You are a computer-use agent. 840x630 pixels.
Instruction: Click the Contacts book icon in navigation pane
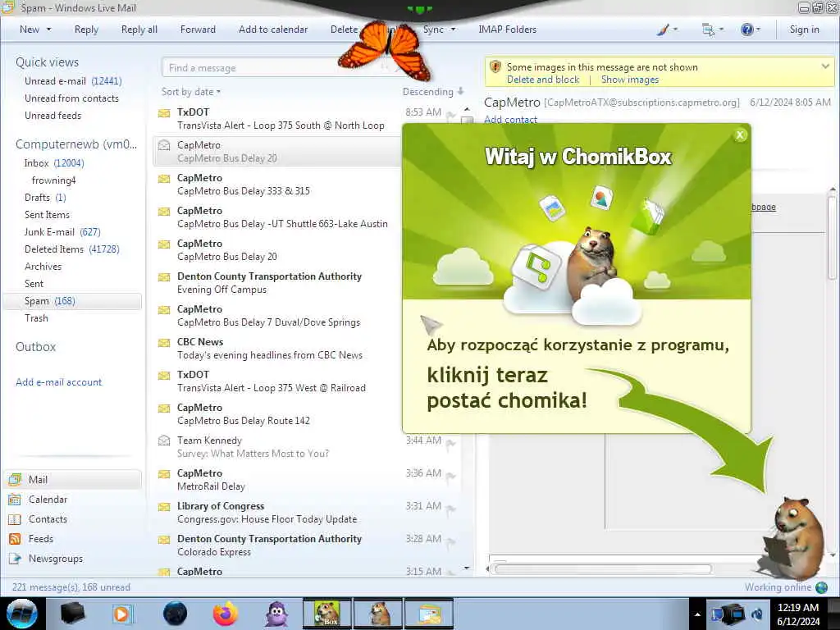[x=15, y=519]
